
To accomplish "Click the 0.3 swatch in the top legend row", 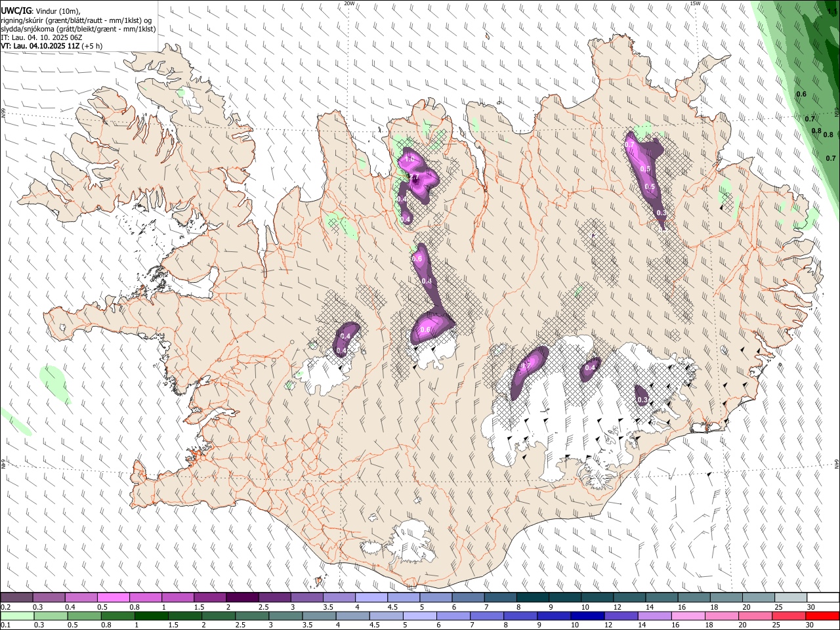I will tap(49, 598).
